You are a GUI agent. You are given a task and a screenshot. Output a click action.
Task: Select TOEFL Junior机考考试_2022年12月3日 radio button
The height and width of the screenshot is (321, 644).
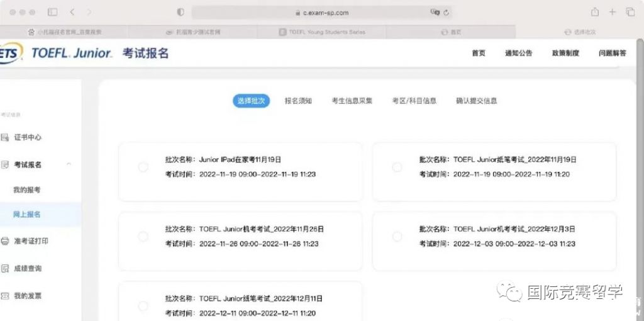pos(397,236)
